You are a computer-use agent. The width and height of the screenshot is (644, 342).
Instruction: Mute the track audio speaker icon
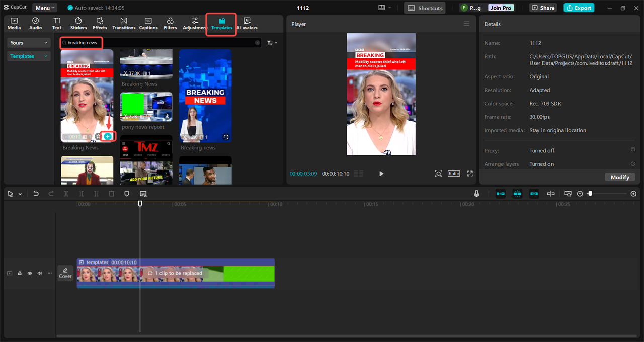pyautogui.click(x=40, y=273)
